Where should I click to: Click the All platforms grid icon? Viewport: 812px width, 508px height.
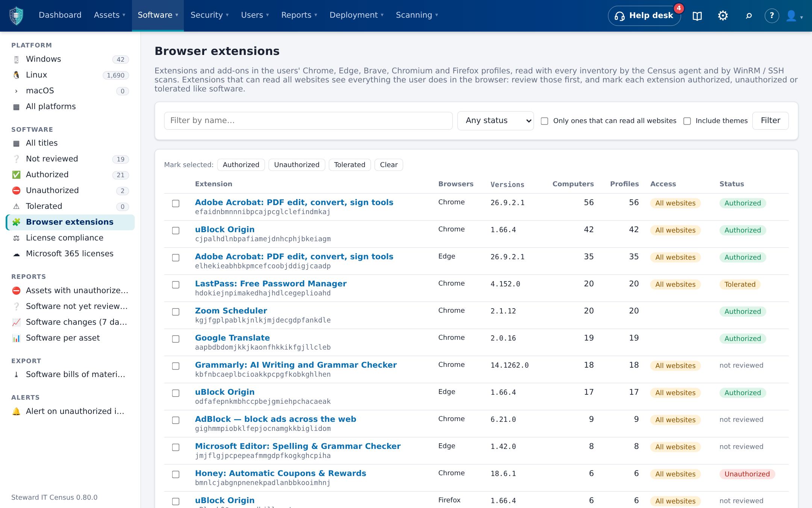click(x=16, y=107)
